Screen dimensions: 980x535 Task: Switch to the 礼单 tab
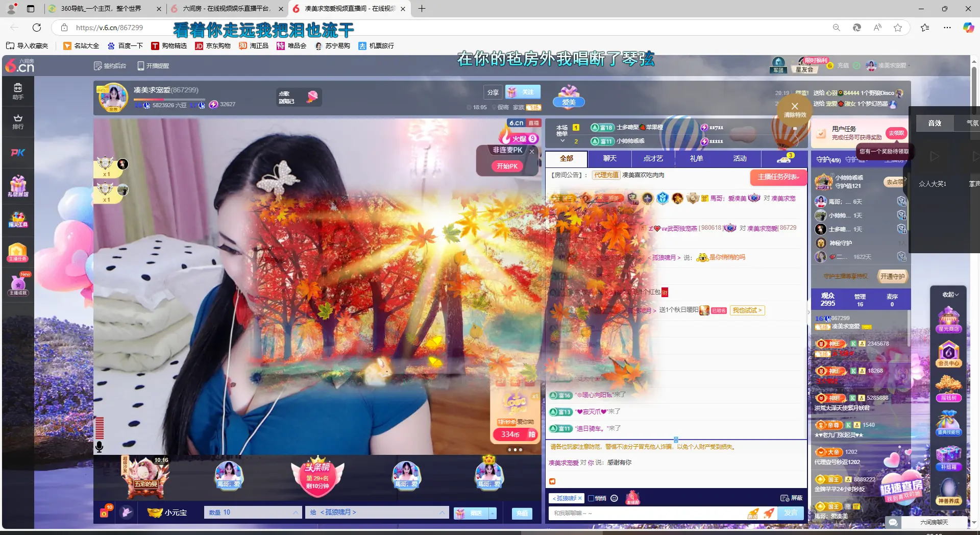697,159
